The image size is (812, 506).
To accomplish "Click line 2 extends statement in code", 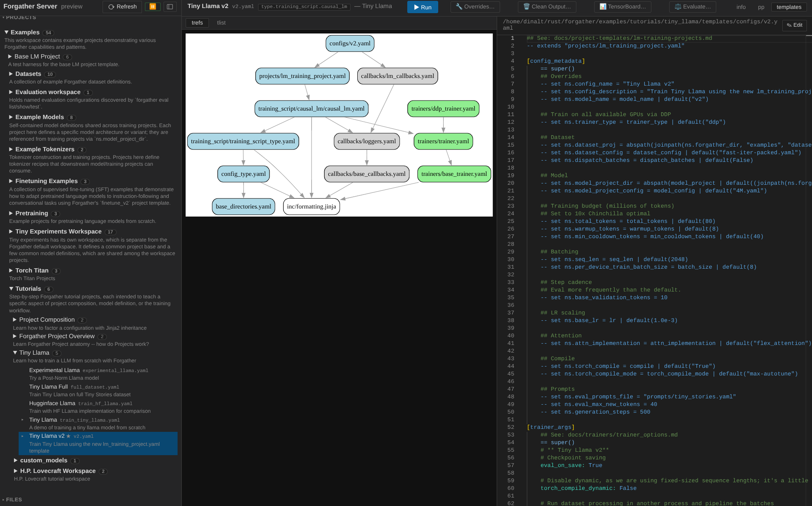I will click(x=606, y=46).
